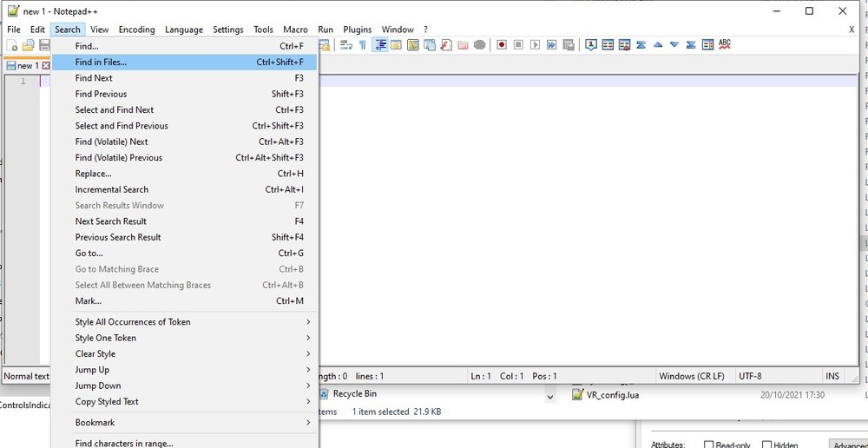Click the VR_config.lua file icon
The image size is (868, 448).
click(x=577, y=395)
